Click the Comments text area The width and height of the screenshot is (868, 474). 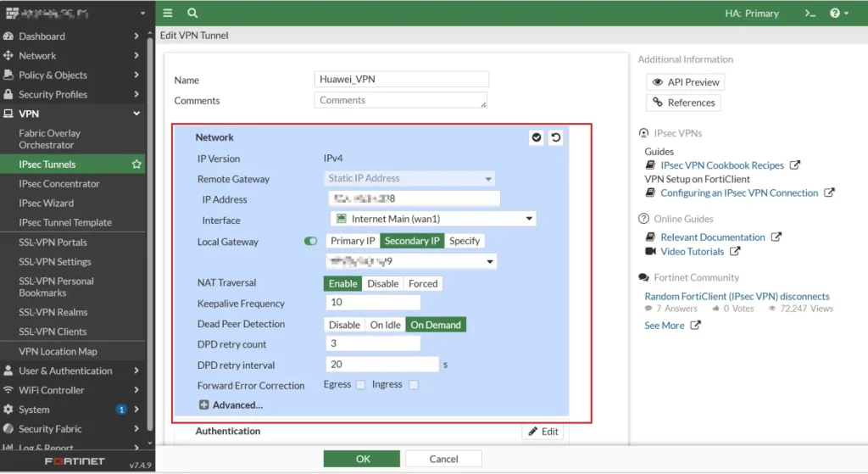click(x=401, y=100)
